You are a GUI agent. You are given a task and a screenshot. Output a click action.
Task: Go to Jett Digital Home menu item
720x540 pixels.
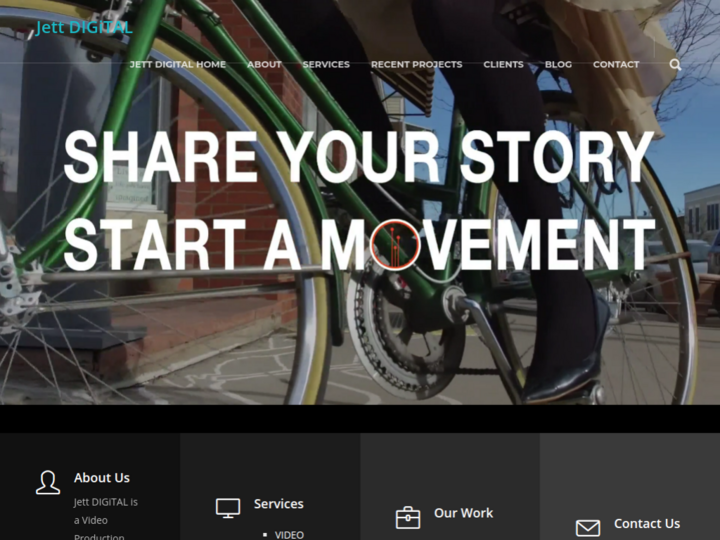[x=178, y=65]
